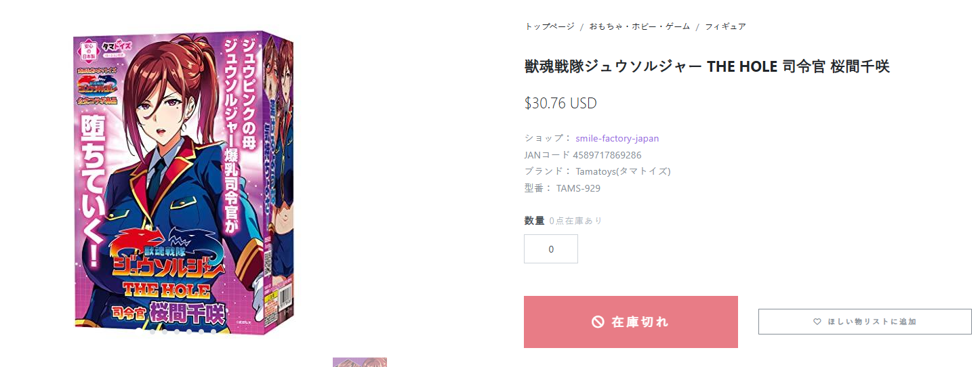Click the sold-out prohibition icon
The image size is (980, 367).
coord(598,322)
